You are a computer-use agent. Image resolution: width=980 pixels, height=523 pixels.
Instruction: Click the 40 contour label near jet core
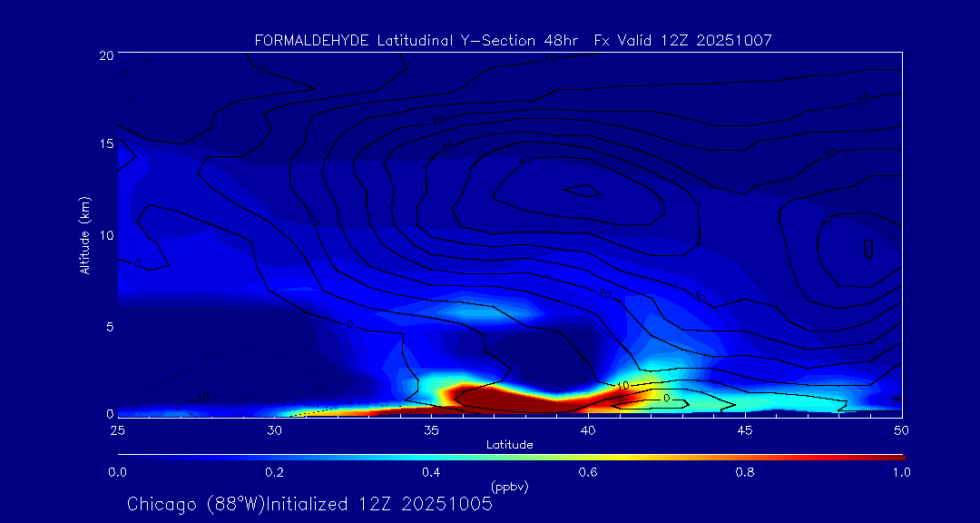[x=527, y=162]
